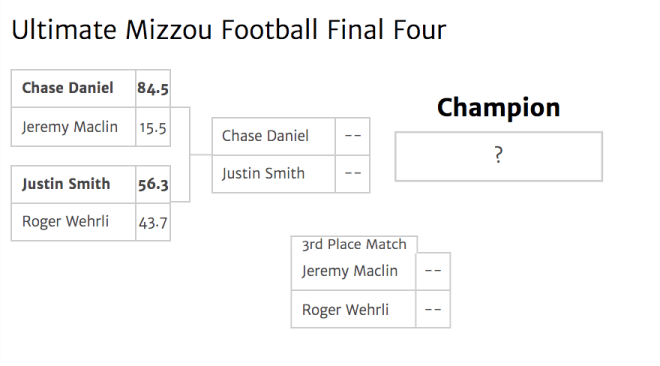Viewport: 660px width, 366px height.
Task: Pick Jeremy Maclin in the 3rd place match
Action: pyautogui.click(x=353, y=271)
